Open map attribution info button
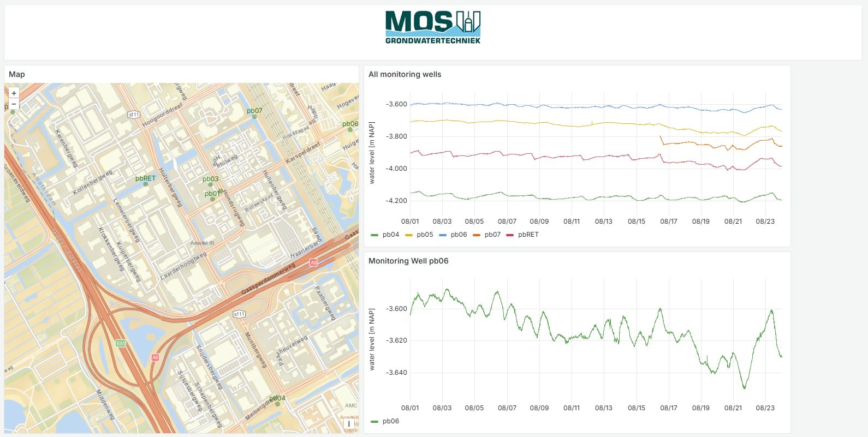The width and height of the screenshot is (868, 437). 349,424
